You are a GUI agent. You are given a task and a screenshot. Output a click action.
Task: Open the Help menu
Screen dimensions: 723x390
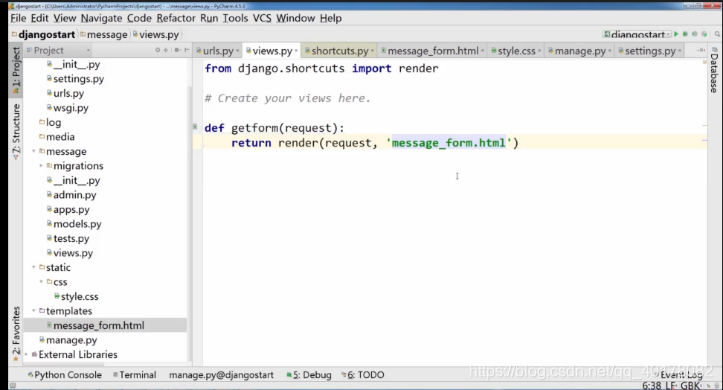(x=331, y=18)
